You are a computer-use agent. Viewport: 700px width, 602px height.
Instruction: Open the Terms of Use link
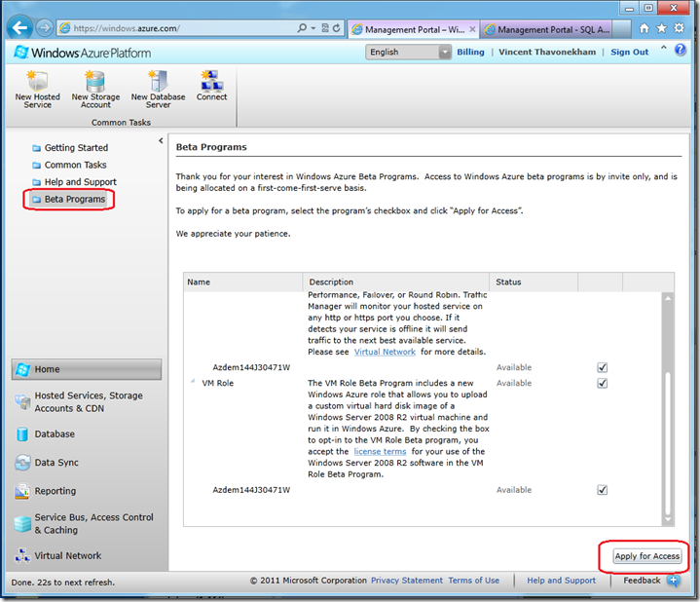coord(474,581)
